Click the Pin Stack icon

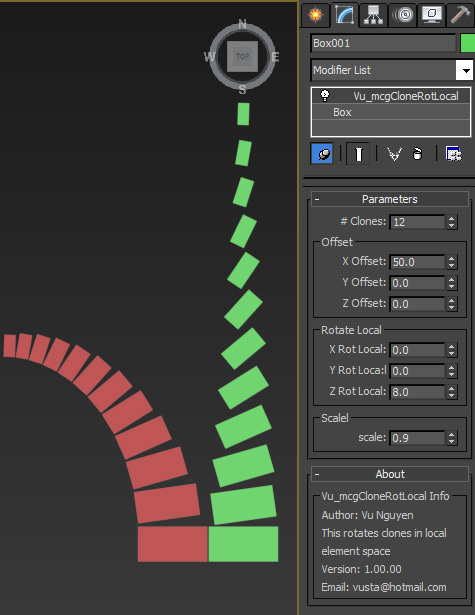pos(322,153)
